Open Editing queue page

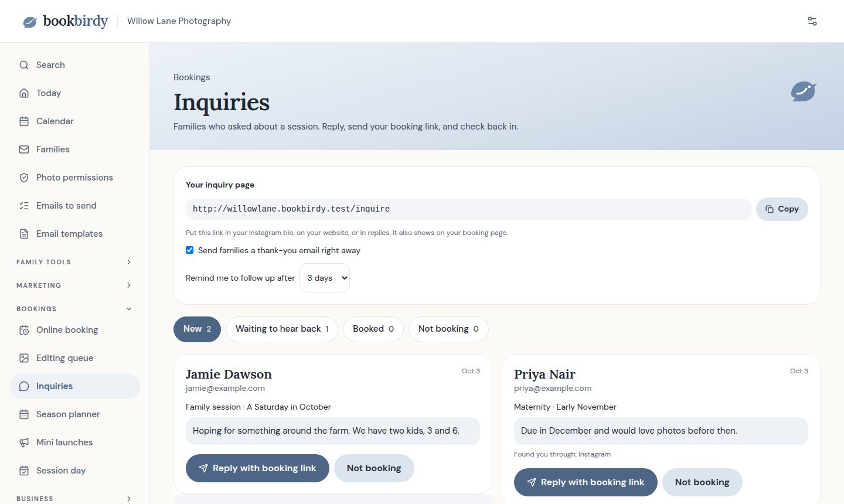74,358
